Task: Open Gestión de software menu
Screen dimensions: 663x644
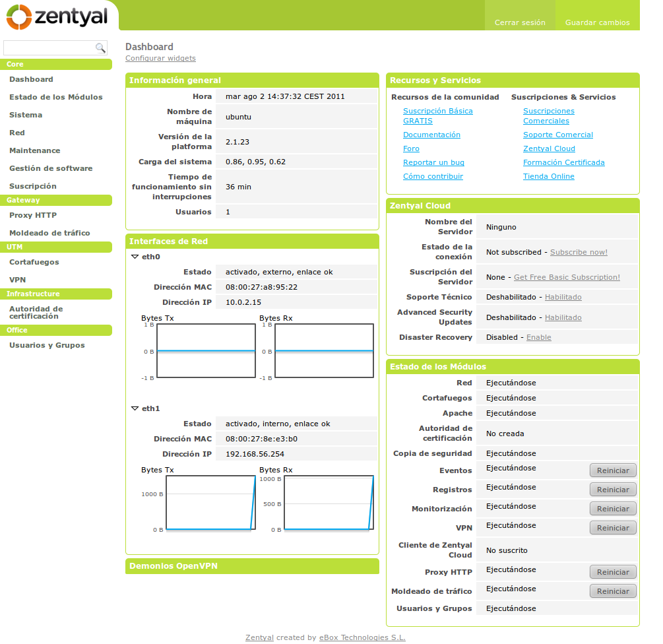Action: [x=51, y=168]
